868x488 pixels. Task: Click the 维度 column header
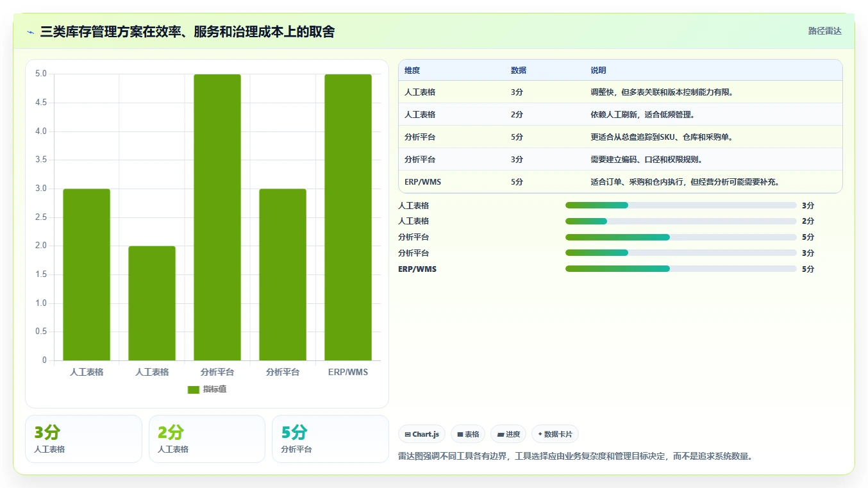point(412,71)
